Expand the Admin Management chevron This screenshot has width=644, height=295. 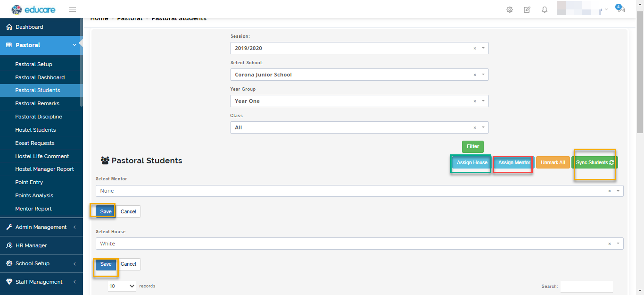click(74, 227)
